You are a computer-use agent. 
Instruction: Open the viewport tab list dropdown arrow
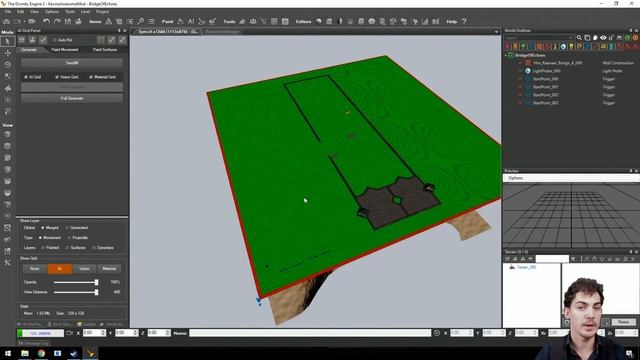pyautogui.click(x=496, y=32)
